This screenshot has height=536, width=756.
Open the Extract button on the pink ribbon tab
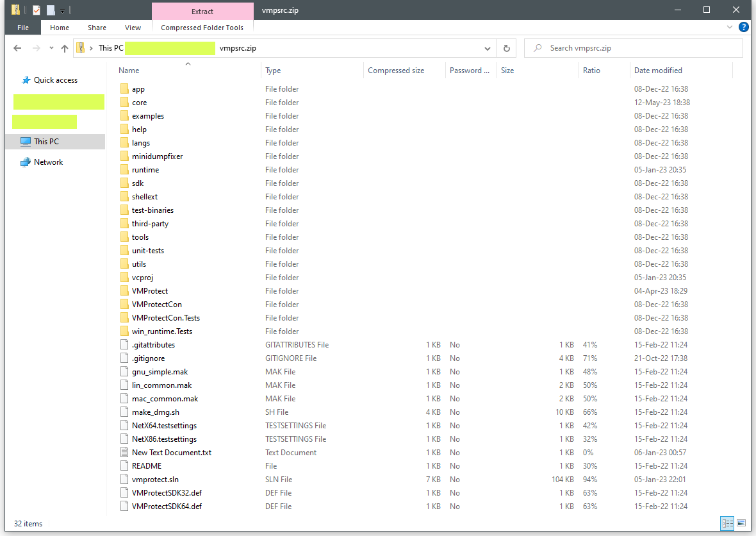tap(202, 11)
